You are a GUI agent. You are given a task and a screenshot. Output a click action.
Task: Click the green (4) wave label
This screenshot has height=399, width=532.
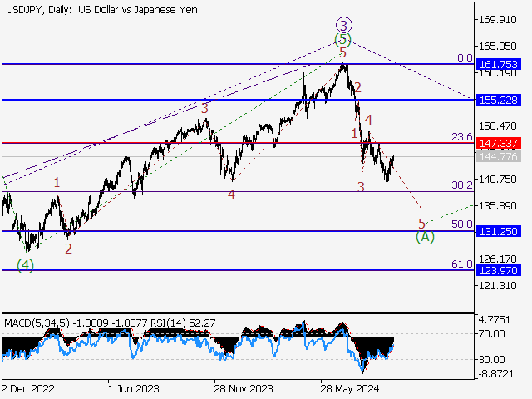(x=26, y=265)
